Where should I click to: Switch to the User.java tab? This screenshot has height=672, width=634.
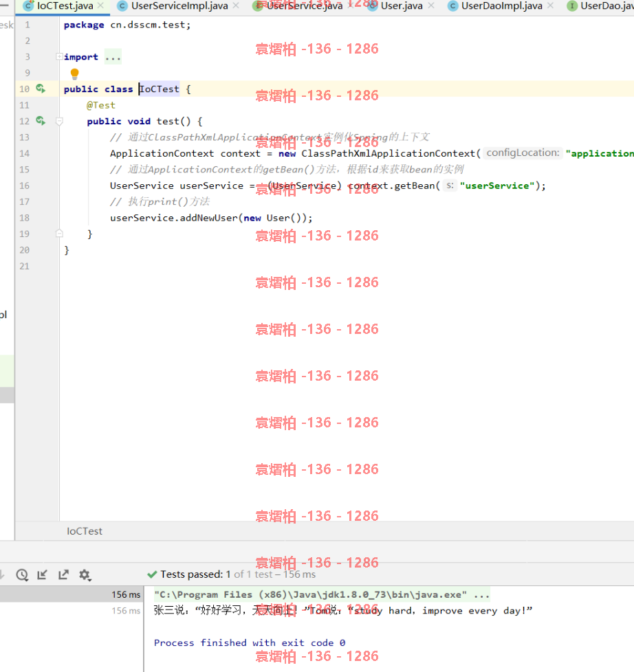point(402,6)
